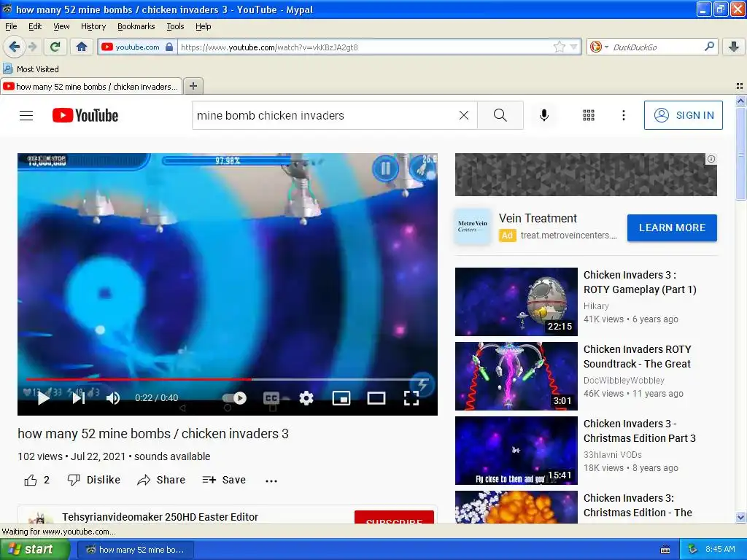Start voice search with the microphone icon
The width and height of the screenshot is (747, 560).
coord(544,115)
